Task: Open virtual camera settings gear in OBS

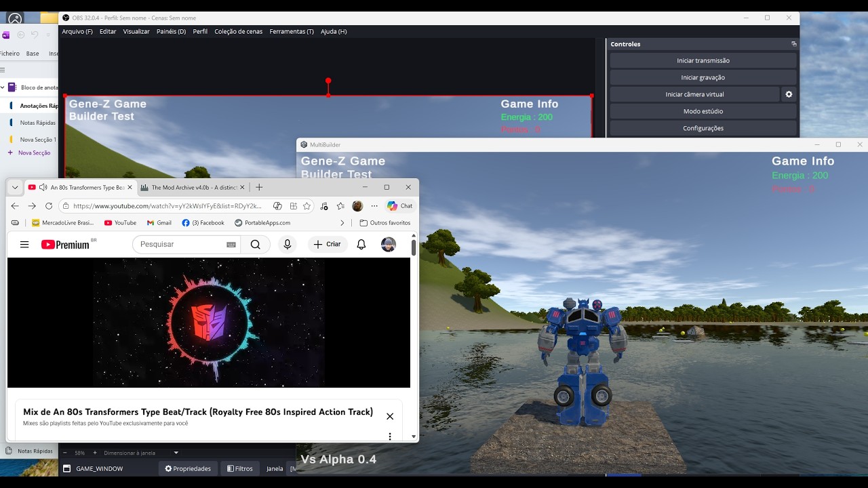Action: pos(789,94)
